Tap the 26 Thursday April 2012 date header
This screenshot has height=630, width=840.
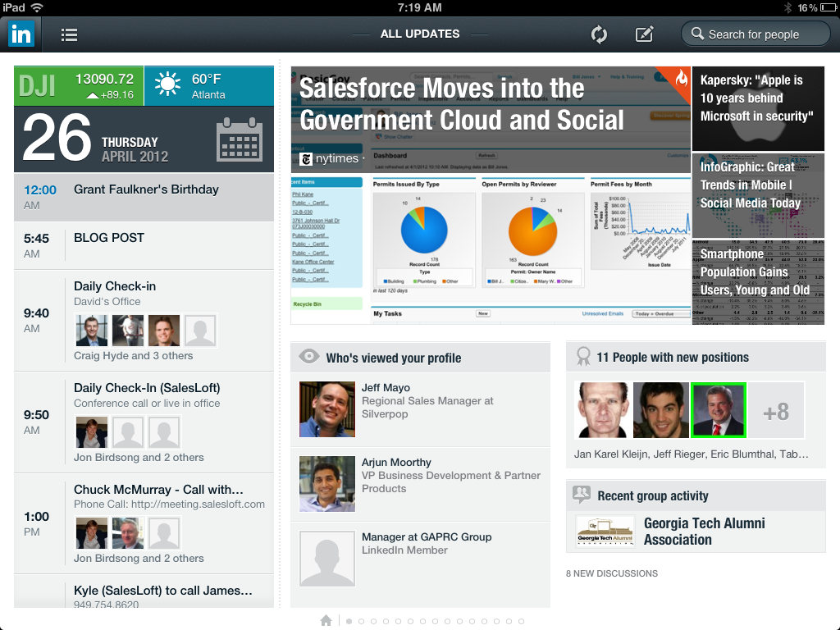click(144, 139)
